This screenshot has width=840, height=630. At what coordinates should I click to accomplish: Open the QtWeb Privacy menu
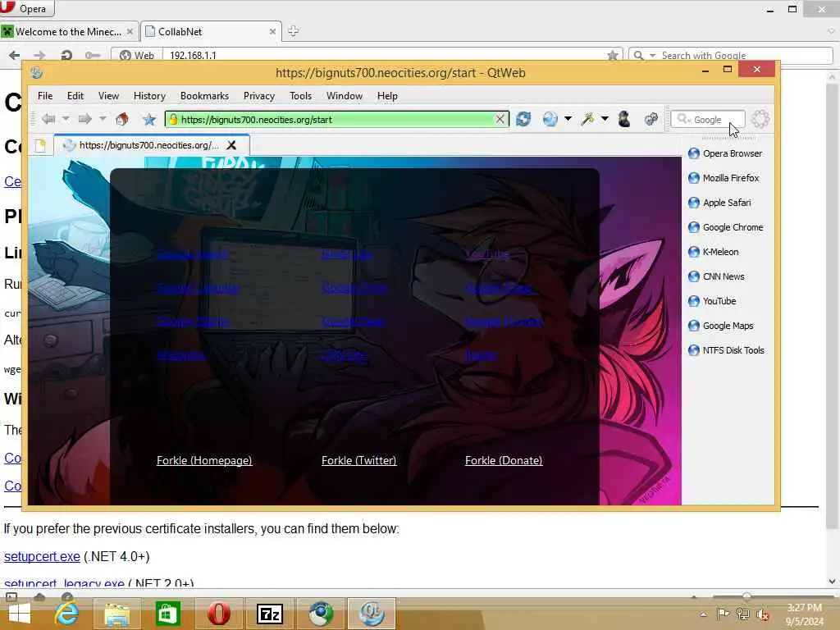click(x=259, y=96)
